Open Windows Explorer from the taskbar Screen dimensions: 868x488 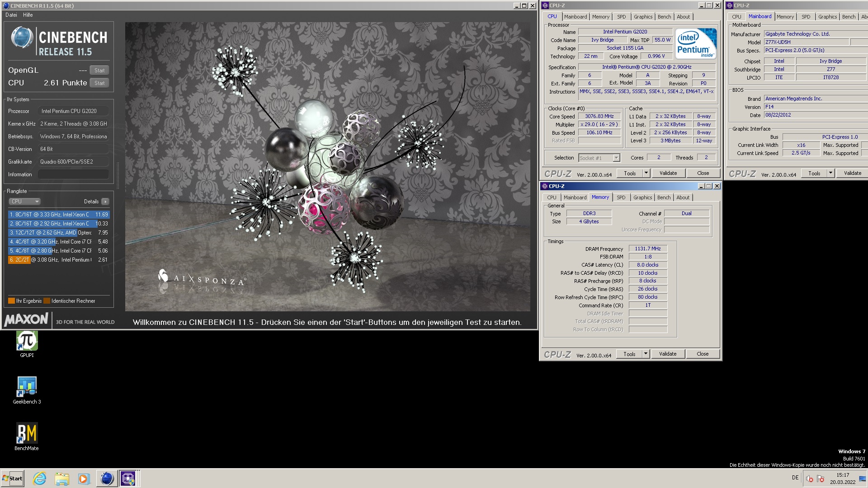click(62, 478)
